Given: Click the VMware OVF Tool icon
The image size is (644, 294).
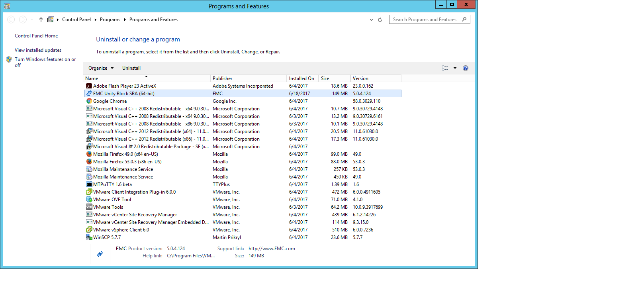Looking at the screenshot, I should [x=89, y=200].
